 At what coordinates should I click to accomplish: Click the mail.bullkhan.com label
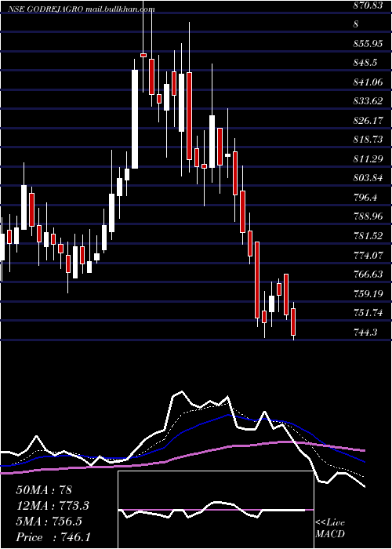(120, 9)
